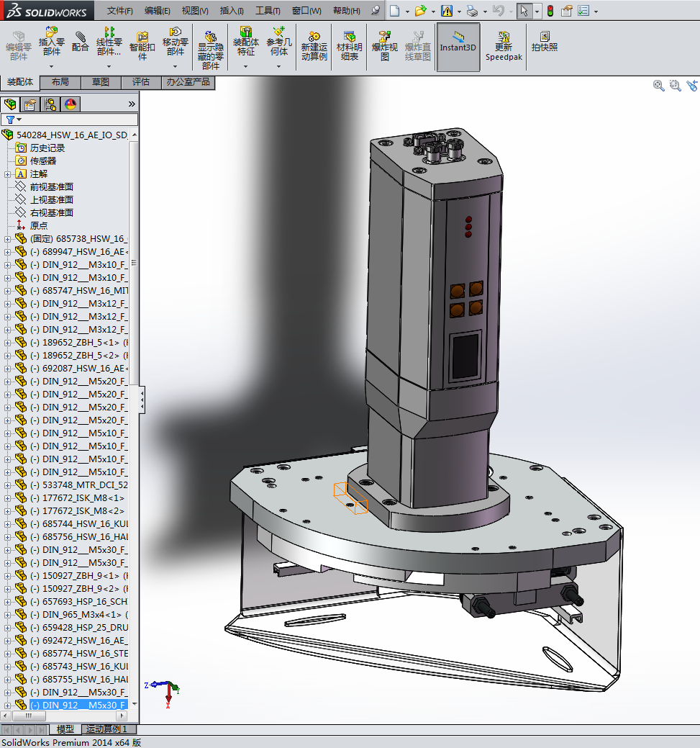Open the DisplayManager color sphere tab
The height and width of the screenshot is (748, 700).
(71, 104)
